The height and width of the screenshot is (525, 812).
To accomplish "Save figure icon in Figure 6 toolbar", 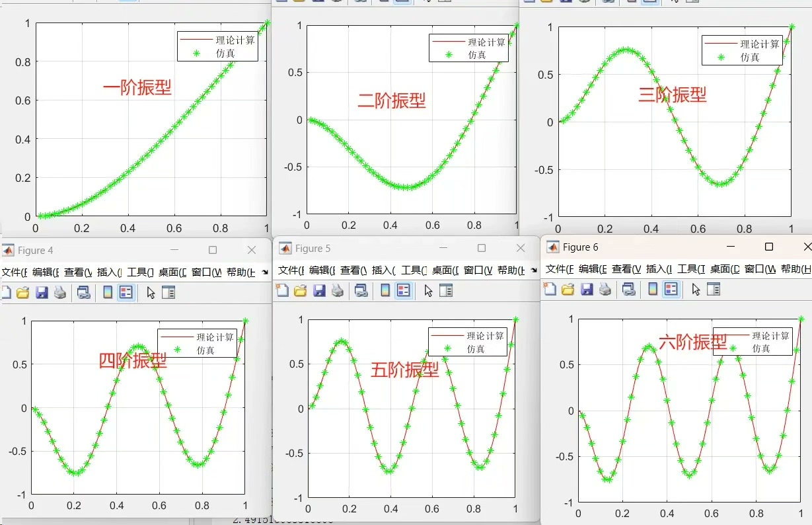I will tap(587, 288).
